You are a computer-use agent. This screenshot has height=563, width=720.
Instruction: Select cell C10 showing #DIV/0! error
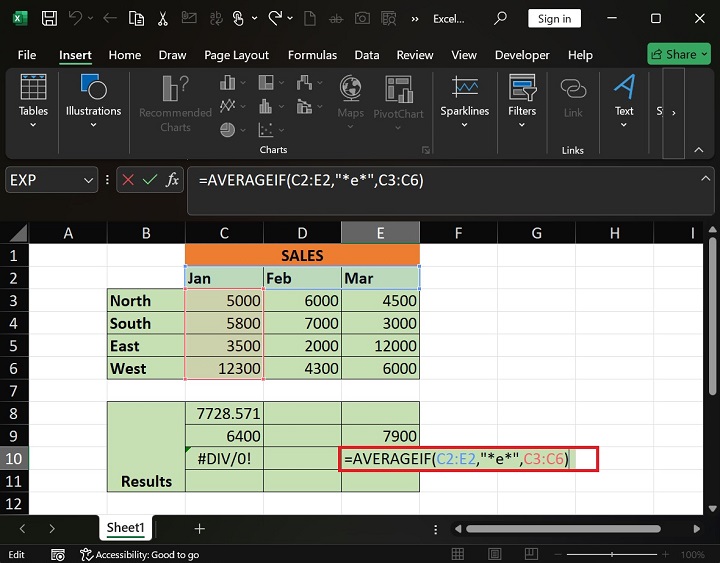click(x=224, y=458)
